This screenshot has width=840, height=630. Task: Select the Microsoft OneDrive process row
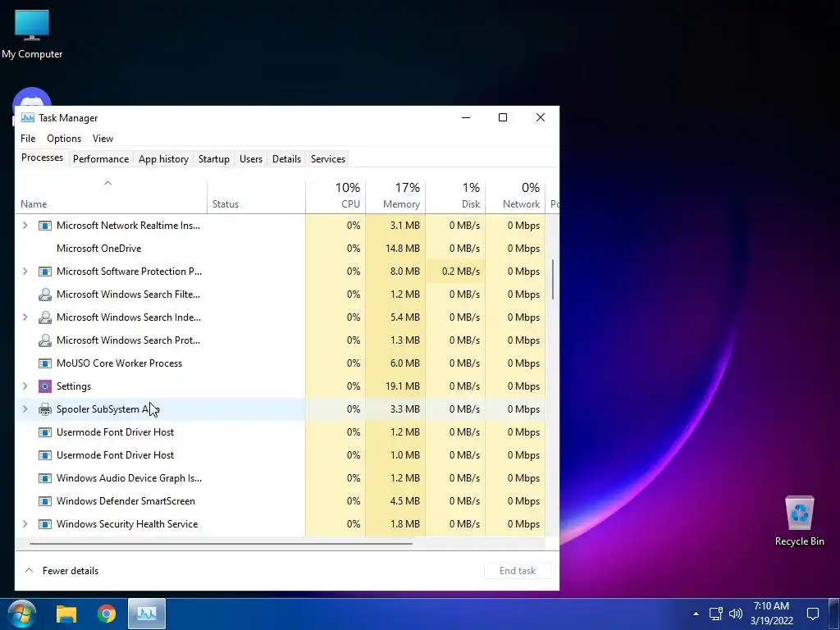tap(281, 249)
